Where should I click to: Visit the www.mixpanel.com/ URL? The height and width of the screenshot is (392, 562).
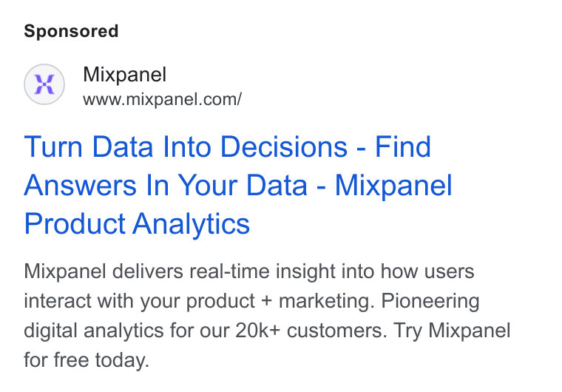pyautogui.click(x=163, y=99)
